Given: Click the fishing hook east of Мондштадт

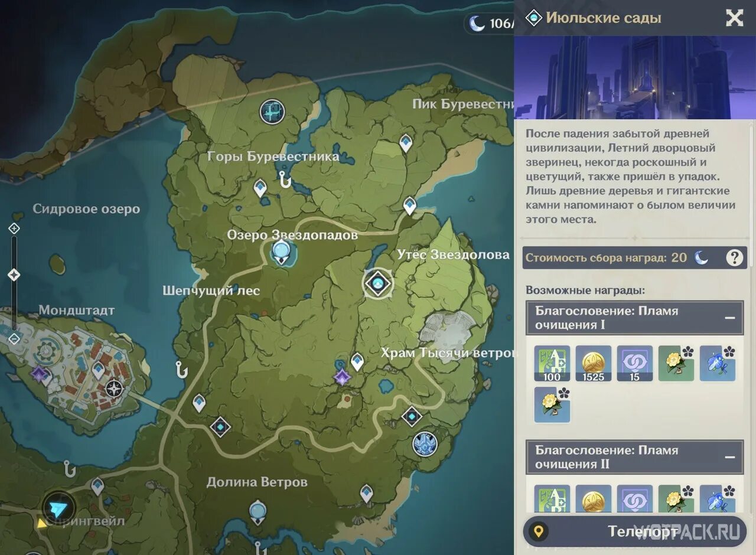Looking at the screenshot, I should 181,370.
